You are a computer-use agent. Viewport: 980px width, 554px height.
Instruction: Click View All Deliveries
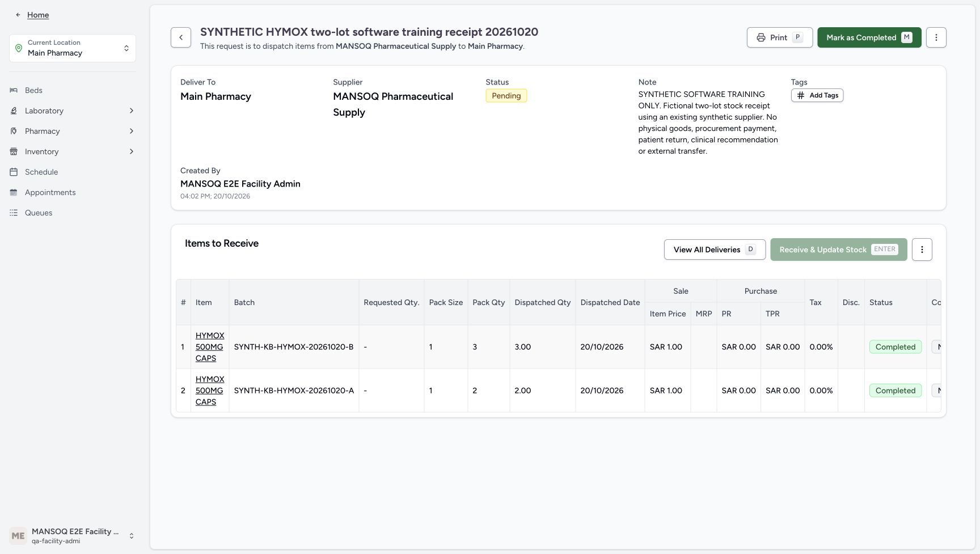tap(715, 249)
